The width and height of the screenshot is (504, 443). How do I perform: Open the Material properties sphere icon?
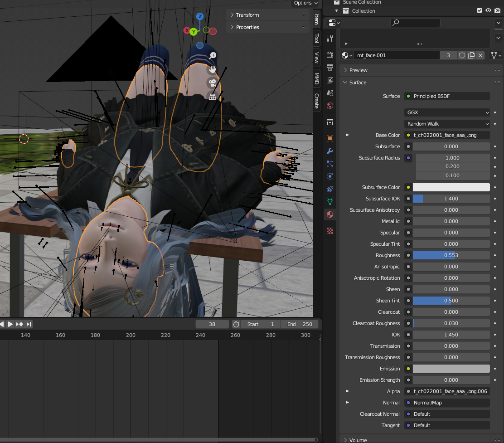(330, 214)
